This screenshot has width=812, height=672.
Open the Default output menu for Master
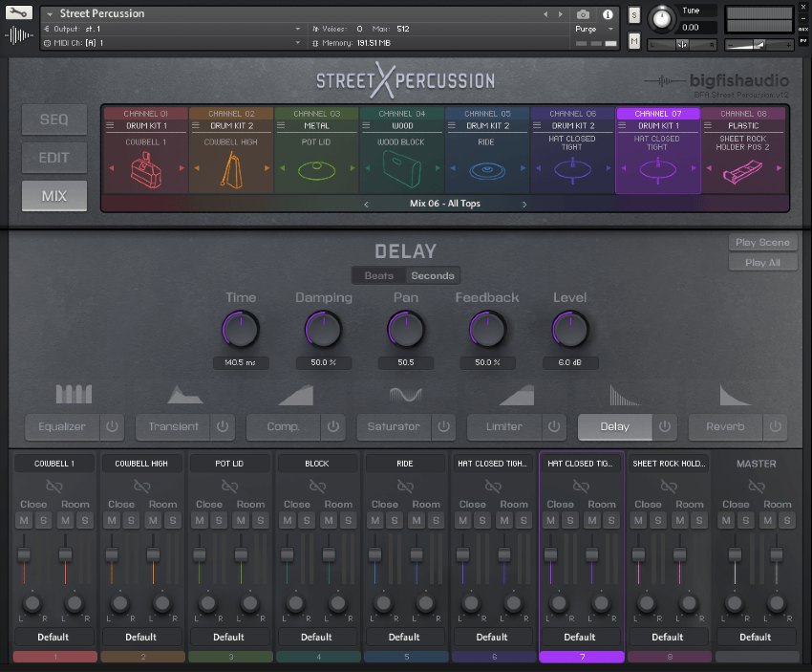(x=755, y=637)
